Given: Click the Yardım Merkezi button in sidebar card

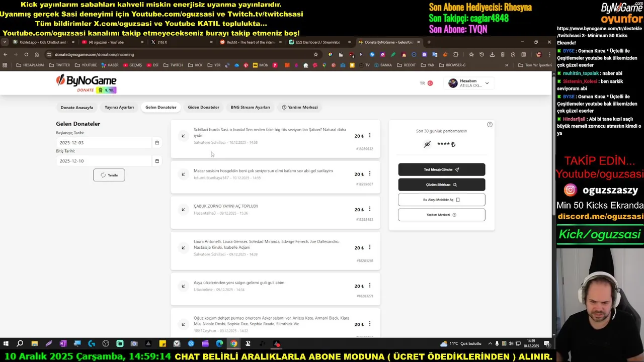Looking at the screenshot, I should pyautogui.click(x=442, y=215).
